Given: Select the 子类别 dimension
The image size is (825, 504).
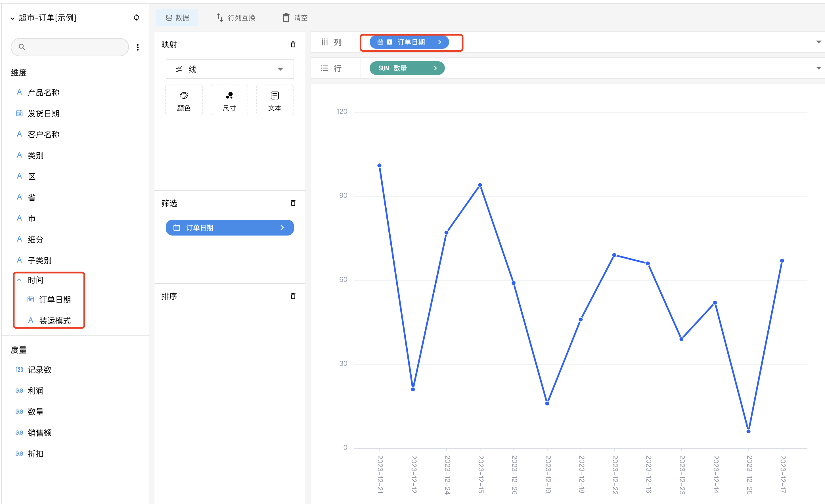Looking at the screenshot, I should click(39, 260).
